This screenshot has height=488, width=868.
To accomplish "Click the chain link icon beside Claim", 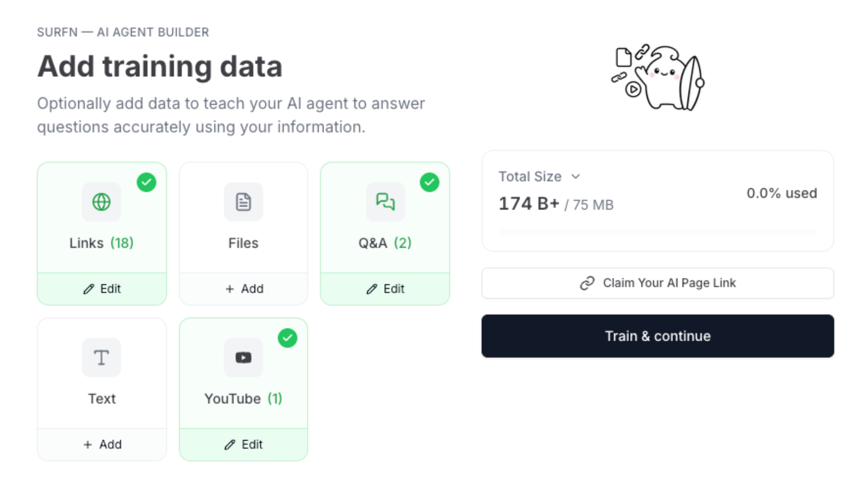I will (x=587, y=283).
